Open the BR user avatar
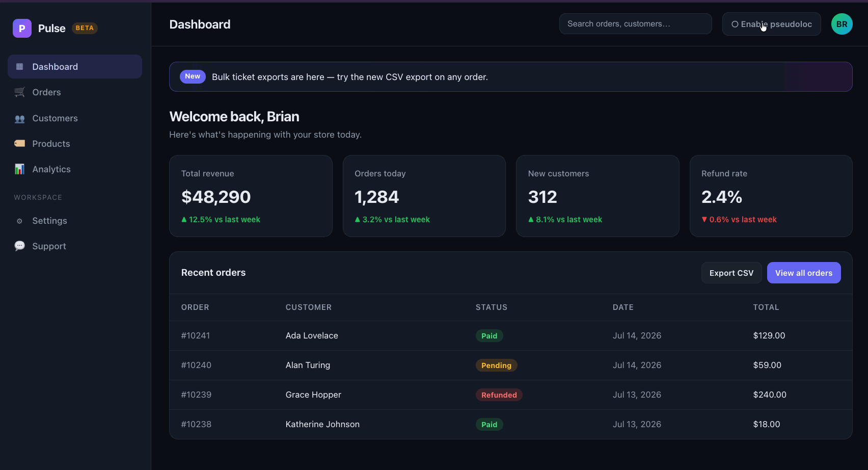 842,24
